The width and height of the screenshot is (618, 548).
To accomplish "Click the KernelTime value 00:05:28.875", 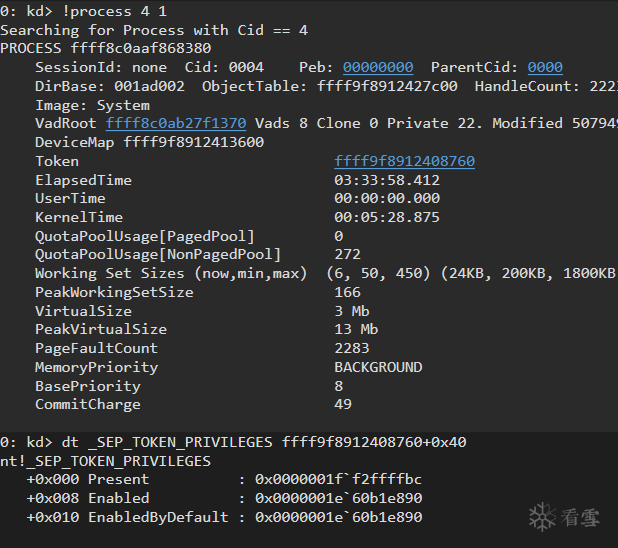I will click(387, 217).
